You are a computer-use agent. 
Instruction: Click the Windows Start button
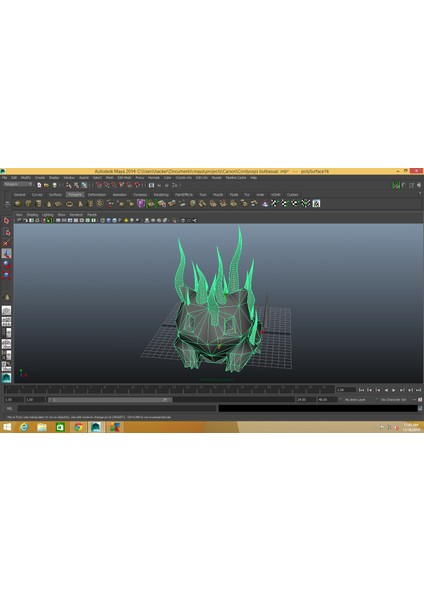pyautogui.click(x=7, y=427)
